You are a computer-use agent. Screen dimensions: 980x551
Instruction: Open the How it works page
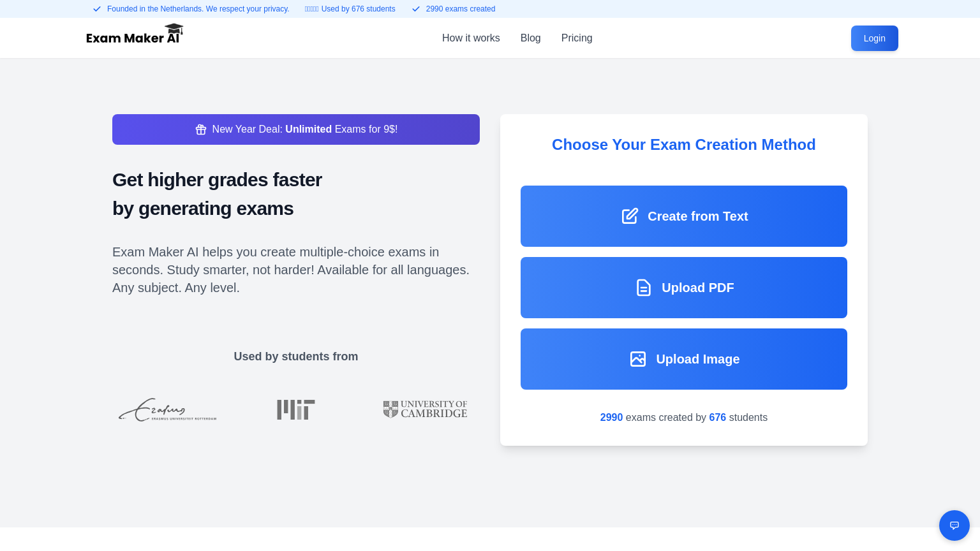point(471,38)
